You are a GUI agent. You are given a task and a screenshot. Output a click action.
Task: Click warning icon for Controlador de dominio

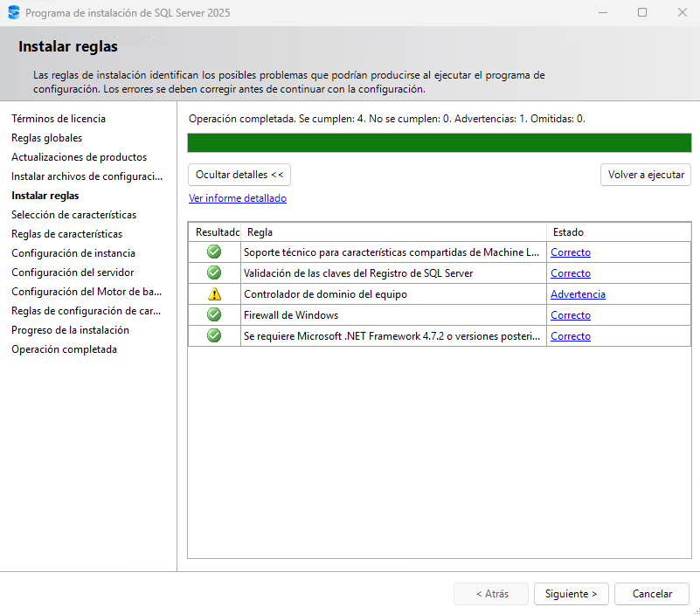point(214,294)
